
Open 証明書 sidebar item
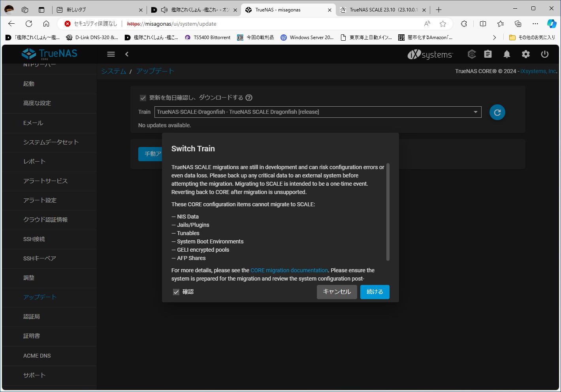pos(49,336)
